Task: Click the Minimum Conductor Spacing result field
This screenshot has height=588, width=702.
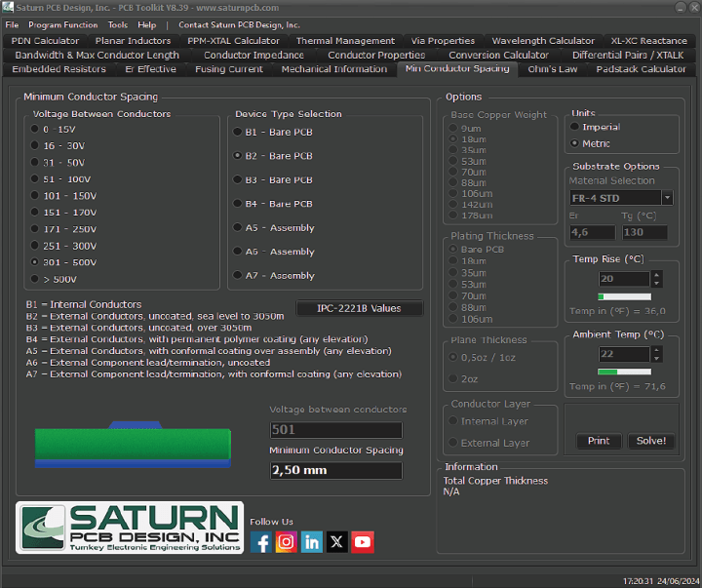Action: pos(335,470)
